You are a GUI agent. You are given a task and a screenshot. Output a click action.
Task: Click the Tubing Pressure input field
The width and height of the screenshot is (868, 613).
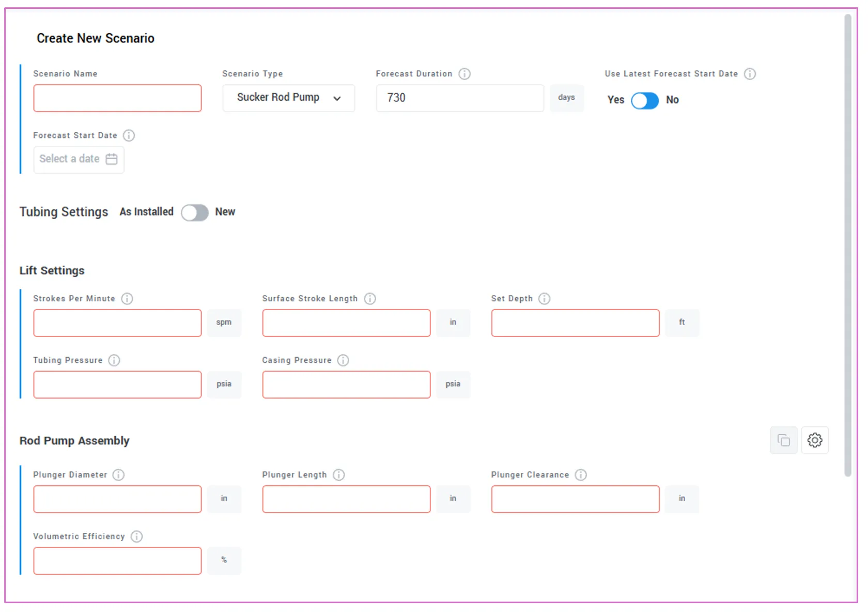pos(117,385)
